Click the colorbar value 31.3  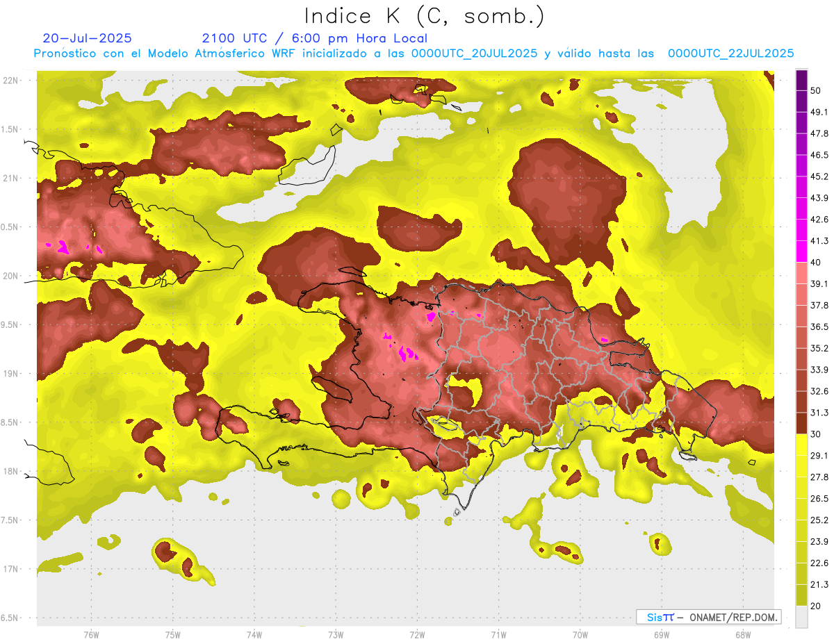pos(819,413)
